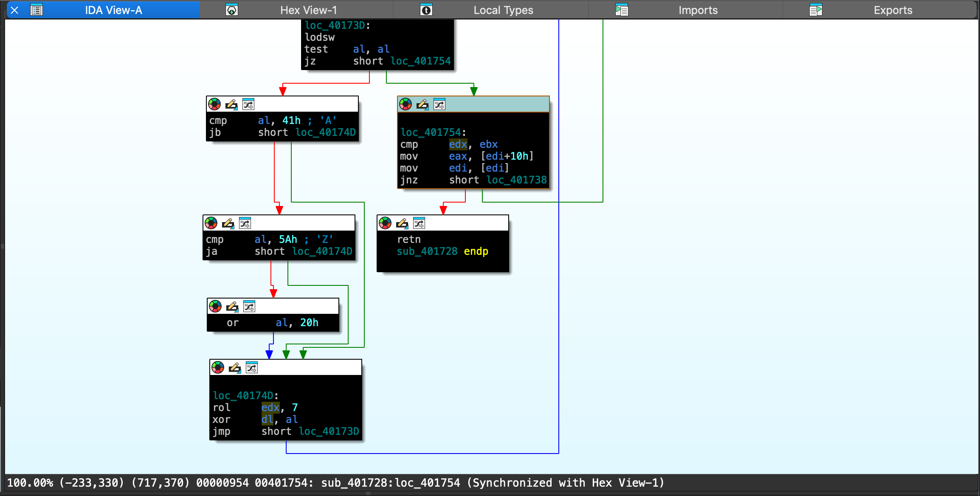Close the IDA View-A tab
Image resolution: width=980 pixels, height=496 pixels.
coord(14,10)
